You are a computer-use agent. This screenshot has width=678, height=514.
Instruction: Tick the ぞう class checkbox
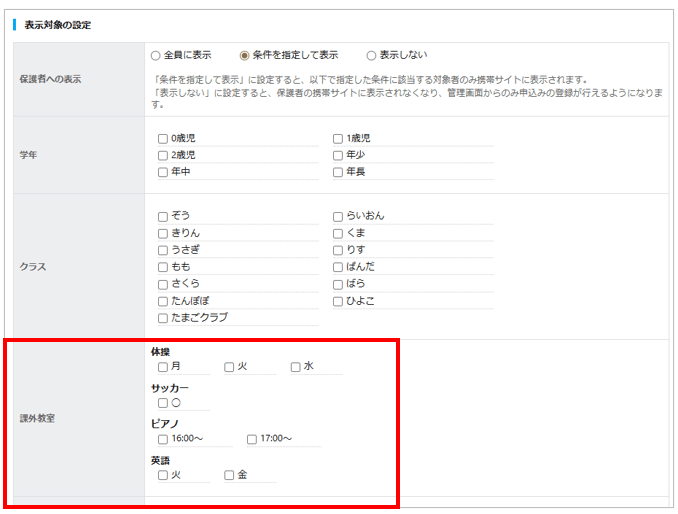tap(163, 216)
